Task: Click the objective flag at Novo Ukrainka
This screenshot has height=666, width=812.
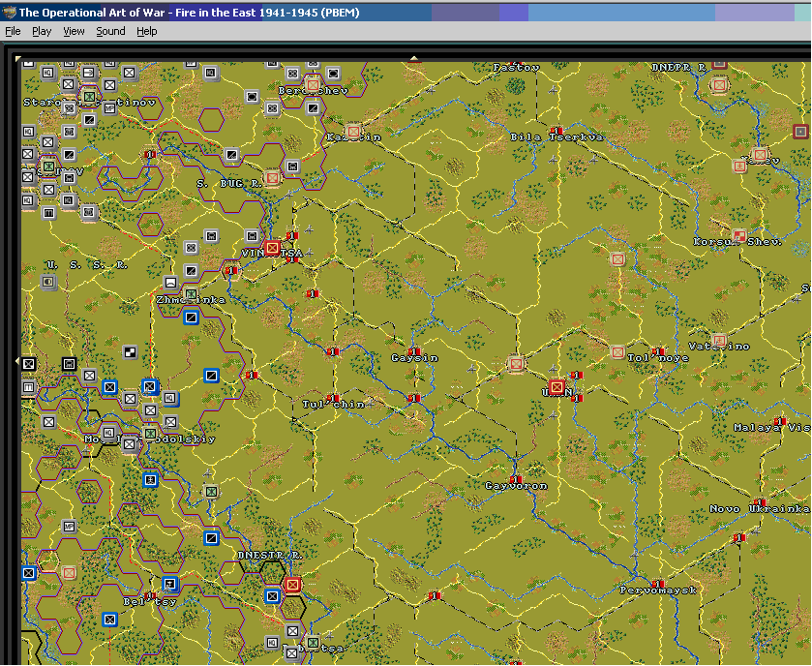Action: click(760, 502)
